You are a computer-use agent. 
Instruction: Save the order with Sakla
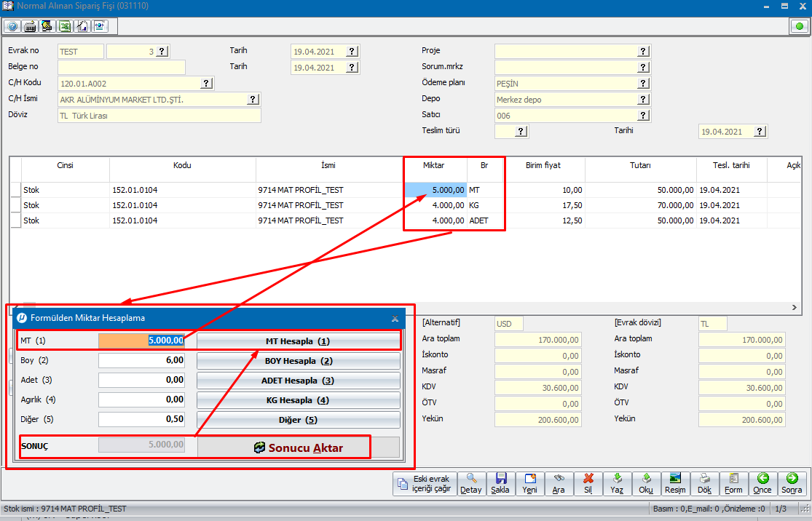tap(500, 485)
